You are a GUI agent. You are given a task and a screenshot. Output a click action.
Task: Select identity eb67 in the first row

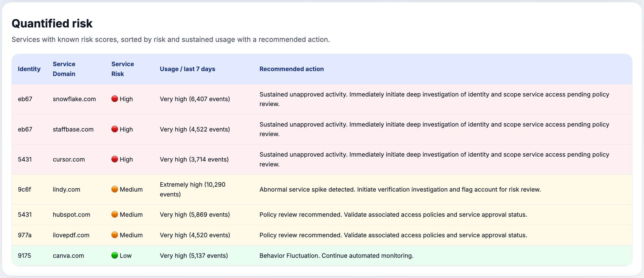tap(25, 99)
